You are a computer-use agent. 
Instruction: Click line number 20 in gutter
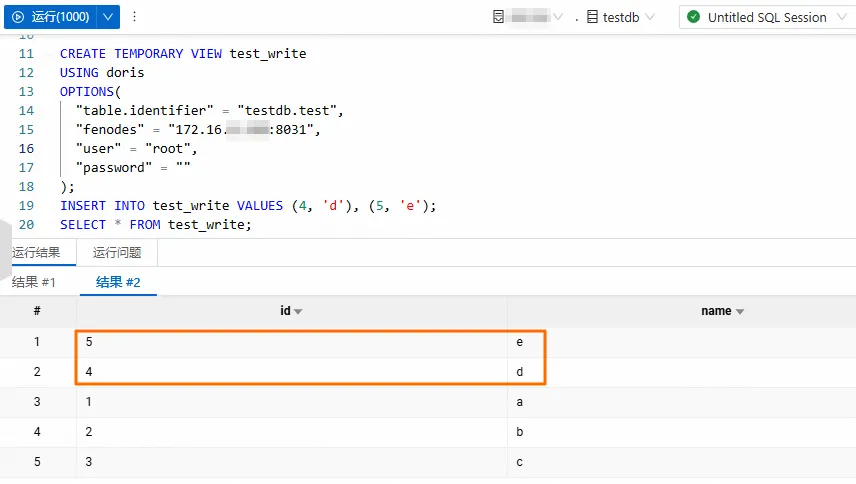(x=26, y=225)
